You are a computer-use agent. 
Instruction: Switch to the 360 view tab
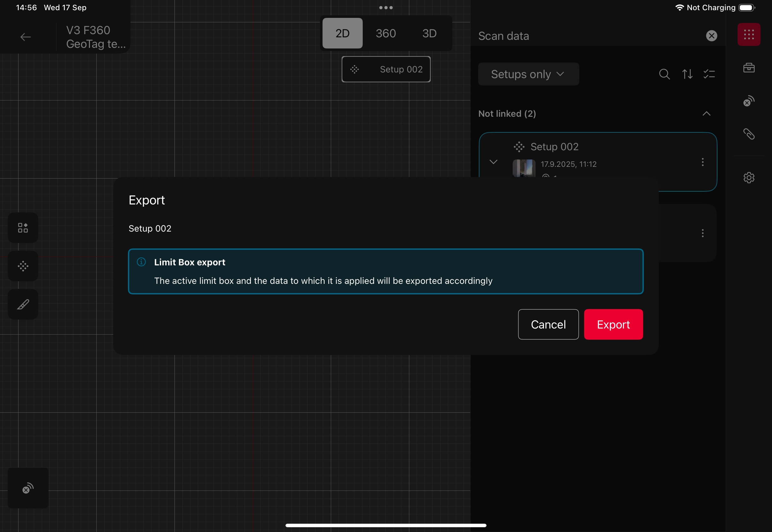pos(386,33)
